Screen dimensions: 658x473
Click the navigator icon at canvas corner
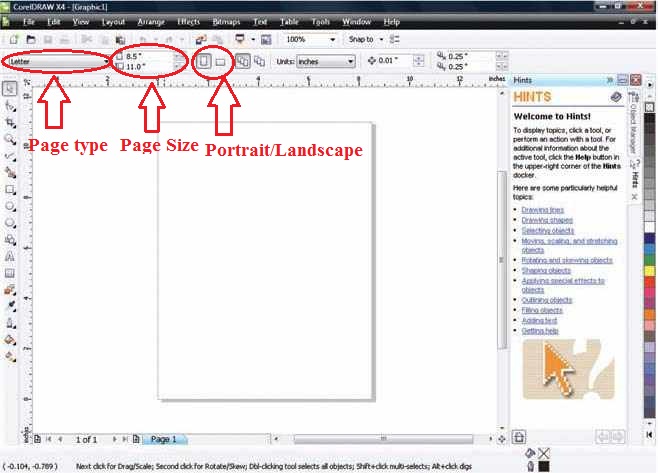(x=502, y=439)
